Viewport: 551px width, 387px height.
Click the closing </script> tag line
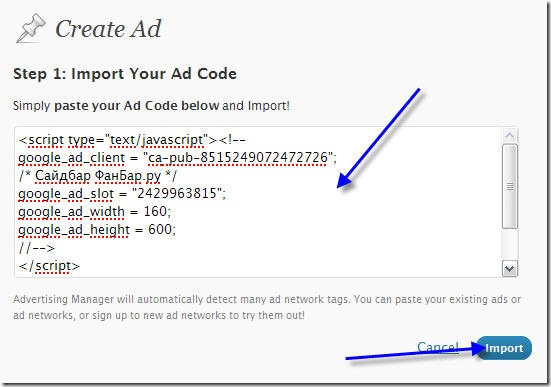[x=49, y=266]
